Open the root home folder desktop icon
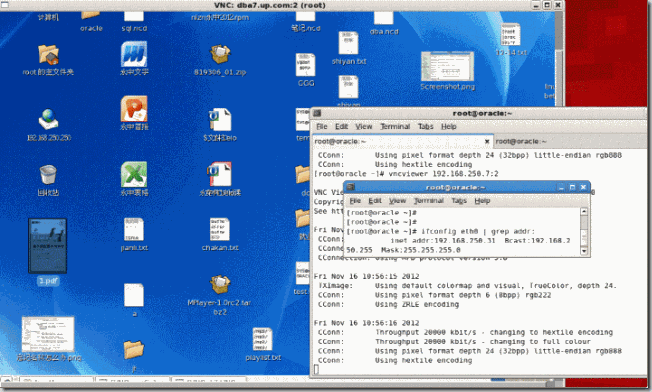 coord(48,55)
